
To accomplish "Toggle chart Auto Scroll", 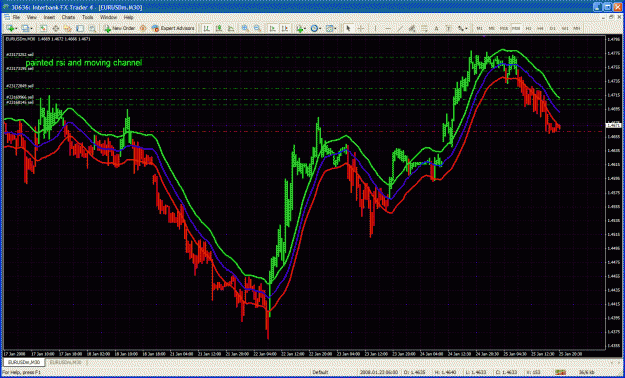I will click(x=272, y=28).
